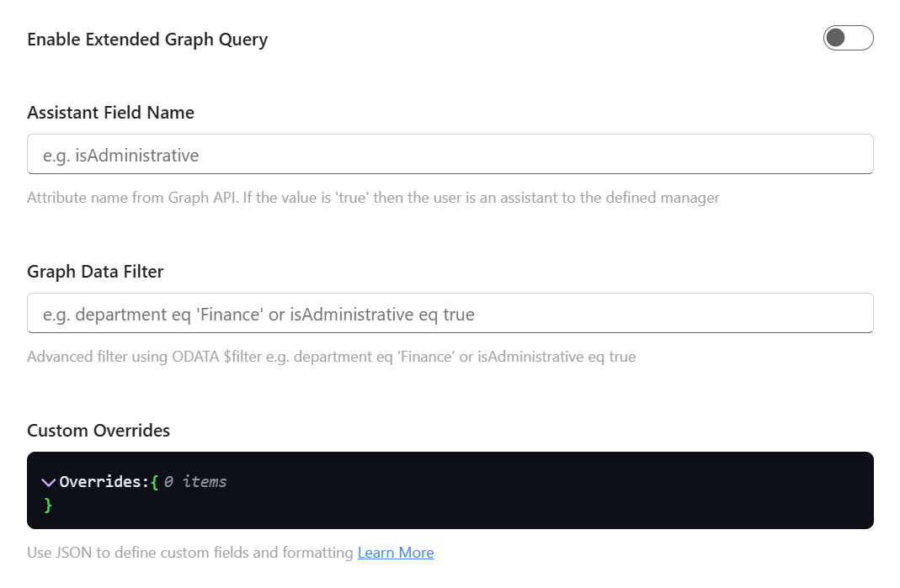Click the "Attribute name from Graph API" hint

[373, 199]
